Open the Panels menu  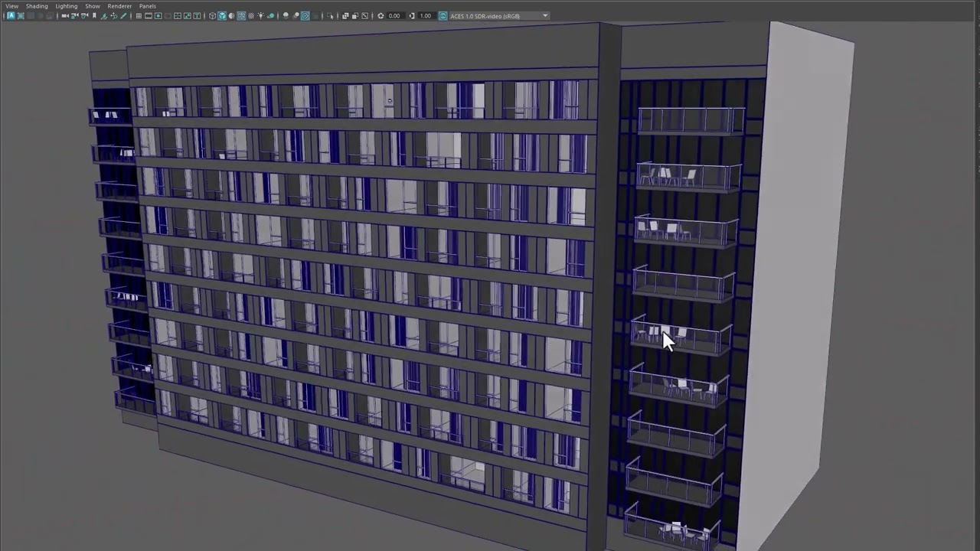coord(148,5)
